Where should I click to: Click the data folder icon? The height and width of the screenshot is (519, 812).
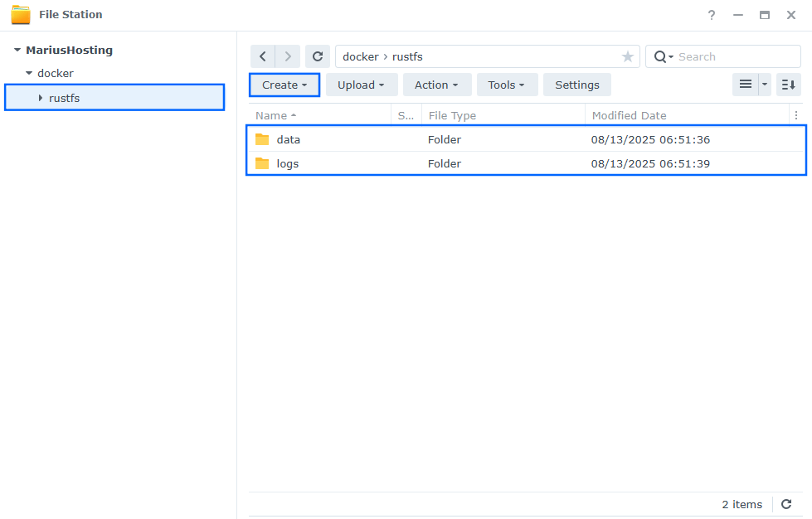(x=262, y=139)
